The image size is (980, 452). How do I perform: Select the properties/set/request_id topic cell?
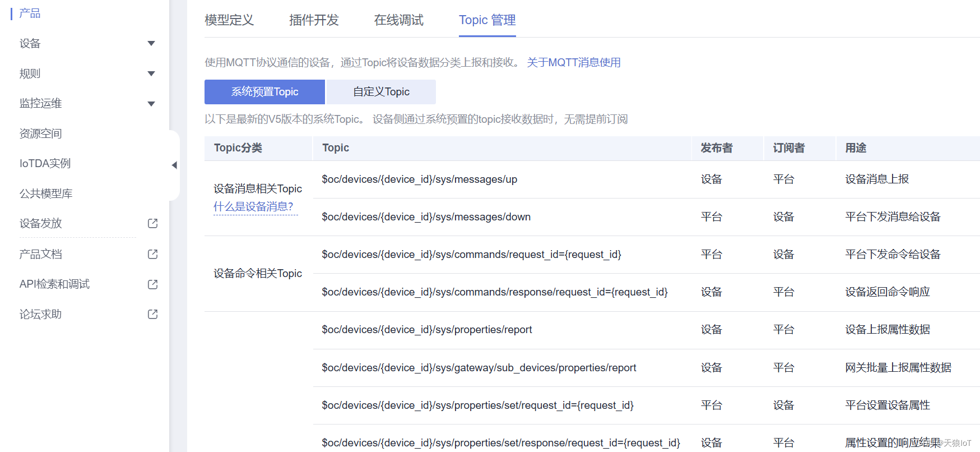pyautogui.click(x=478, y=405)
